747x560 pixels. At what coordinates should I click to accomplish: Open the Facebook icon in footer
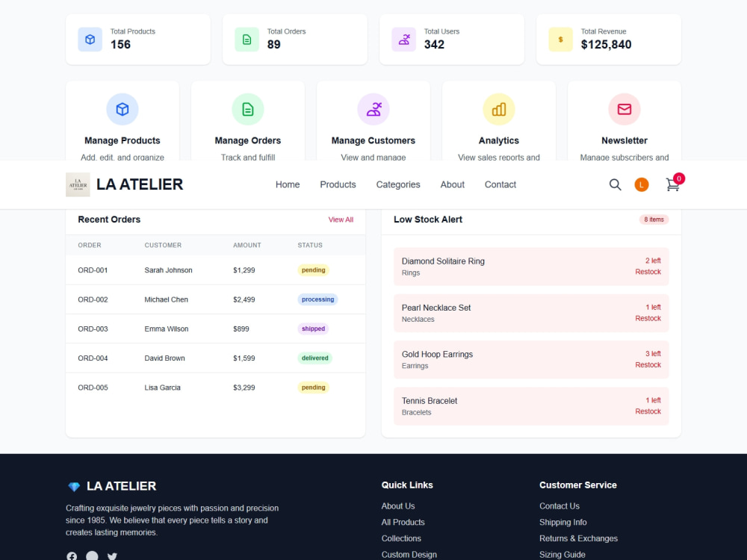[x=72, y=556]
